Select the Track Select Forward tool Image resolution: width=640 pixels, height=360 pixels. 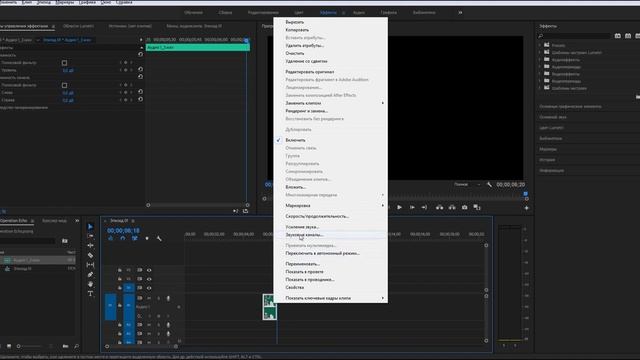[90, 236]
